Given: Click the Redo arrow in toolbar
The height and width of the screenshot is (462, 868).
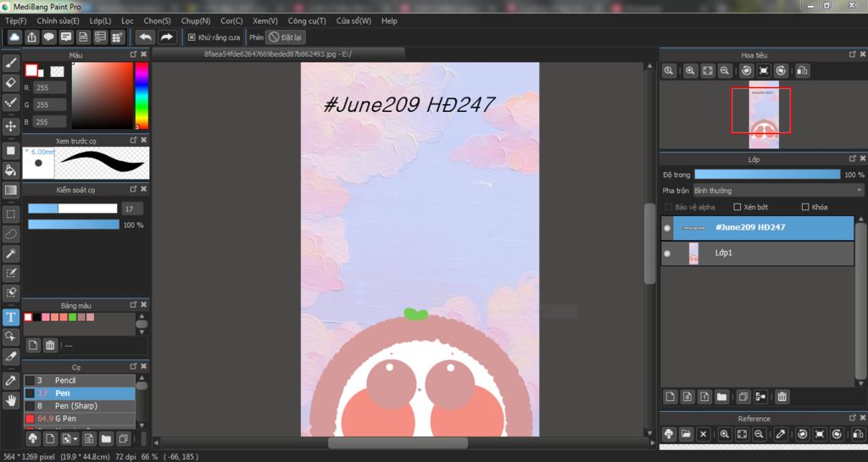Looking at the screenshot, I should 166,37.
